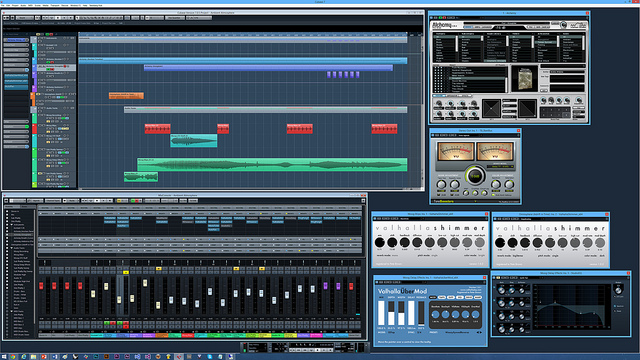Click the output knob in the StudioEQ window
The image size is (640, 360).
coord(618,290)
